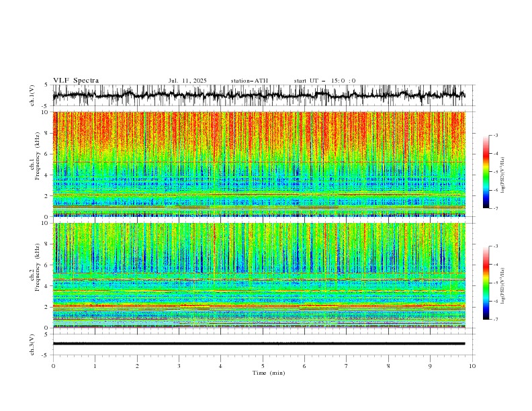Click the "4" kHz tick of ch.1 spectrogram

47,175
